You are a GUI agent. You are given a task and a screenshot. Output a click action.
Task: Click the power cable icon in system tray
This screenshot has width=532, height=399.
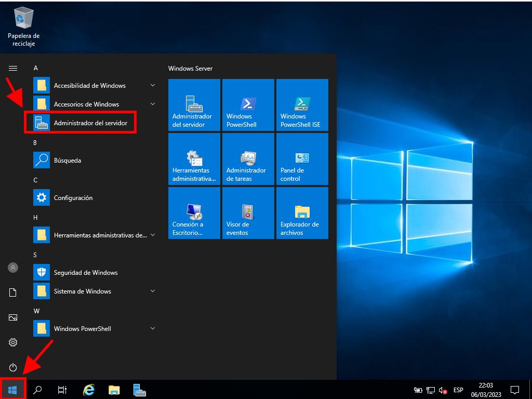(x=418, y=390)
